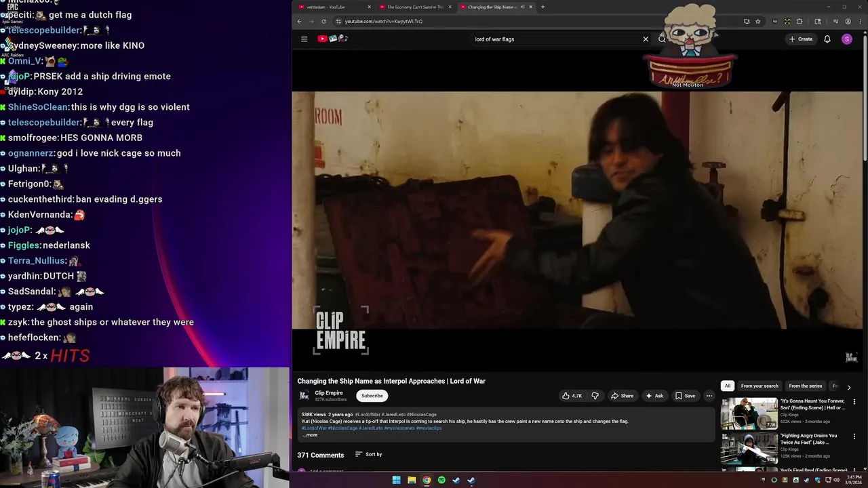This screenshot has height=488, width=868.
Task: Open the Chrome extensions puzzle icon
Action: [x=800, y=21]
